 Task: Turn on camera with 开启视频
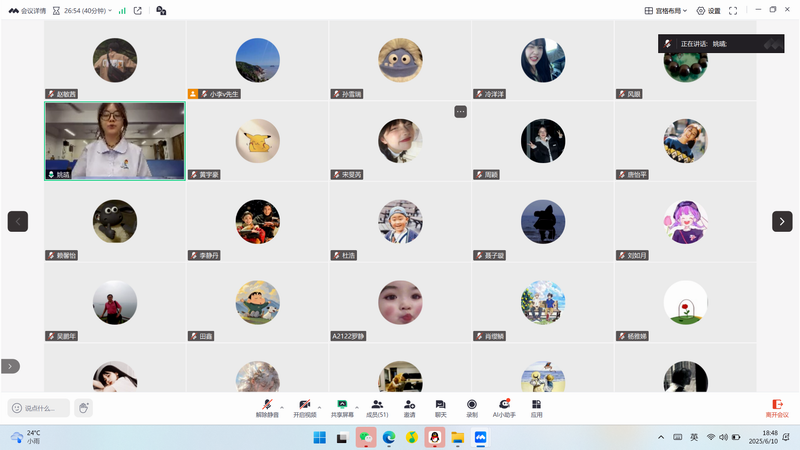pyautogui.click(x=305, y=407)
